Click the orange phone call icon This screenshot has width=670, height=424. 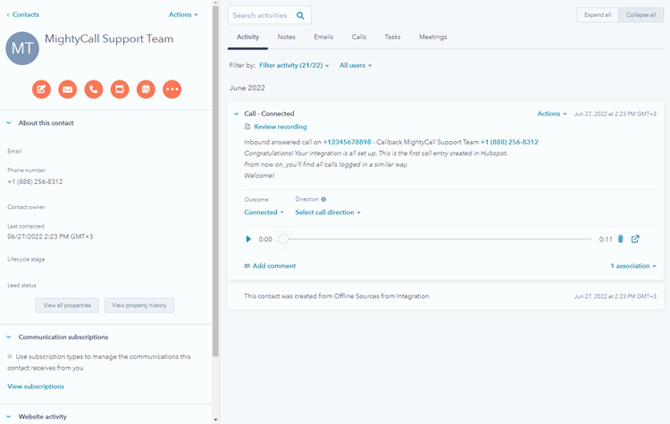click(93, 89)
